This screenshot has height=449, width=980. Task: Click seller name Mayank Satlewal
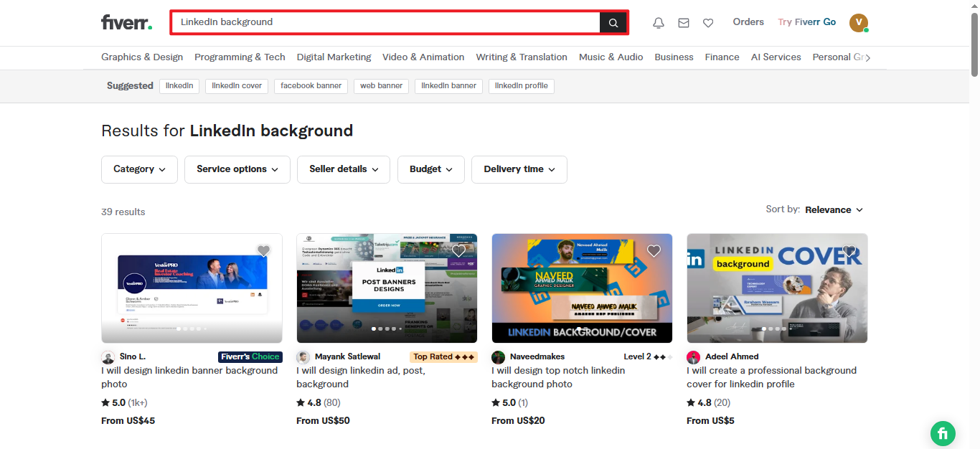[x=347, y=356]
